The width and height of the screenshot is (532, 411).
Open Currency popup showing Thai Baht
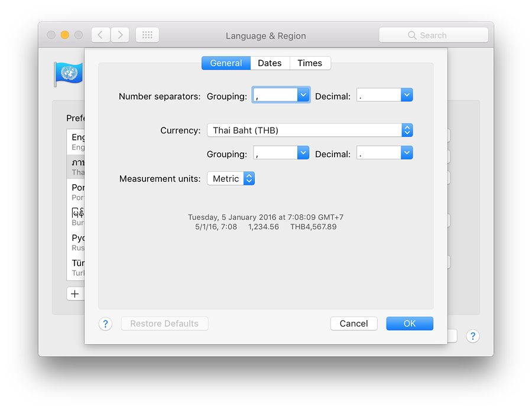(x=310, y=130)
